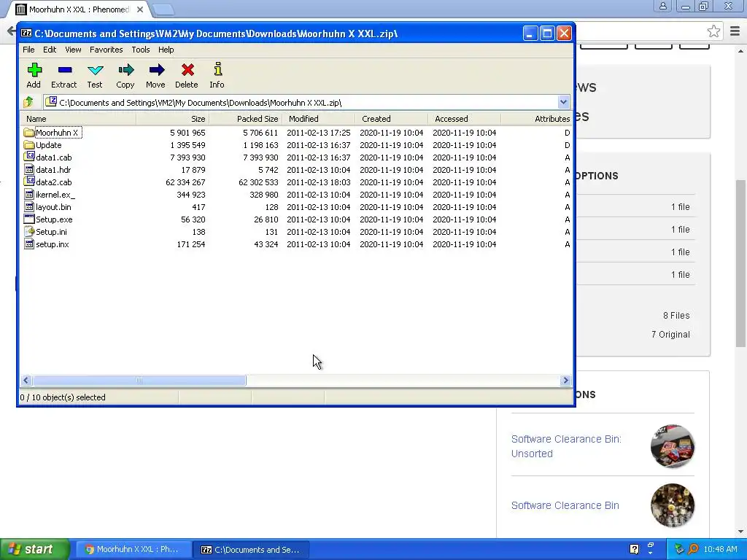
Task: Select the Moorhuhn X folder icon
Action: click(x=28, y=133)
